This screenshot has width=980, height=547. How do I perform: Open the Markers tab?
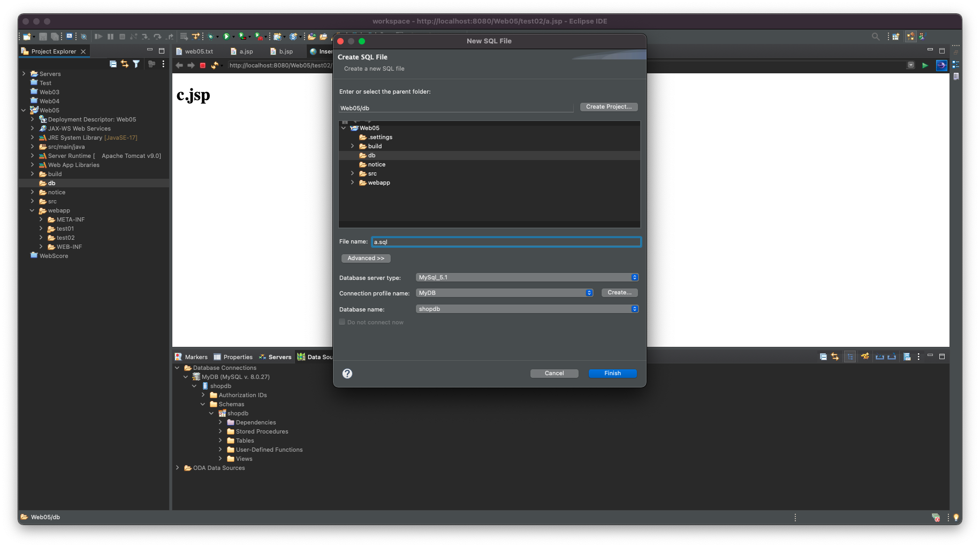coord(191,357)
